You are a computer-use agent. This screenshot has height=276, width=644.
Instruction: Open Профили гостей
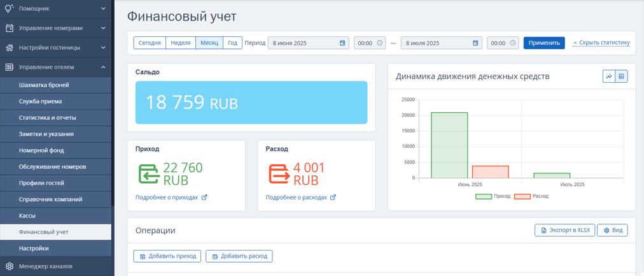tap(55, 183)
